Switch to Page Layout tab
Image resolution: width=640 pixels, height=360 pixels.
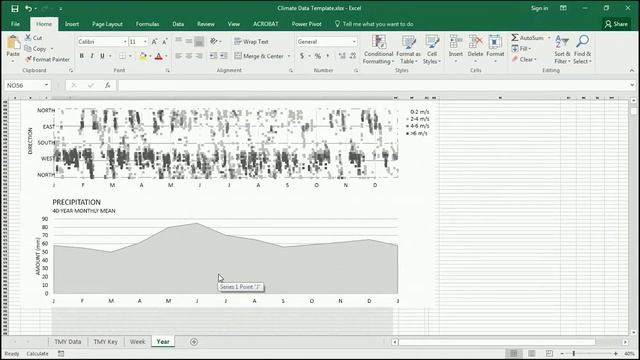pos(107,24)
